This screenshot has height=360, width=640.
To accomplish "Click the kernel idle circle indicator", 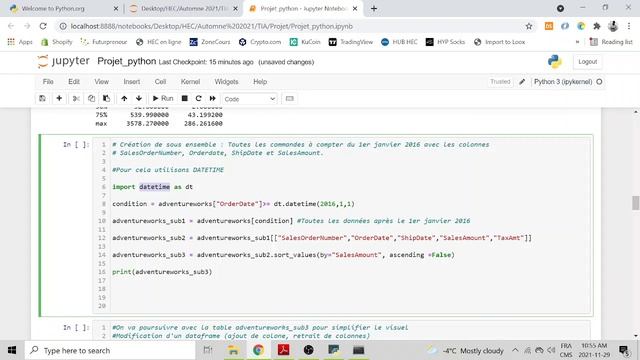I will click(x=599, y=82).
